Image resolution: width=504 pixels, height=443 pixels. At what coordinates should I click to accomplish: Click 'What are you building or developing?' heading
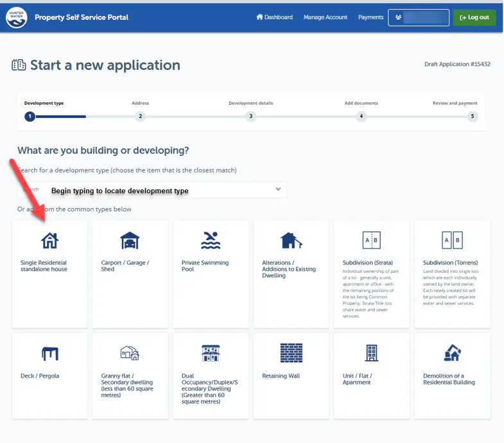pyautogui.click(x=103, y=150)
